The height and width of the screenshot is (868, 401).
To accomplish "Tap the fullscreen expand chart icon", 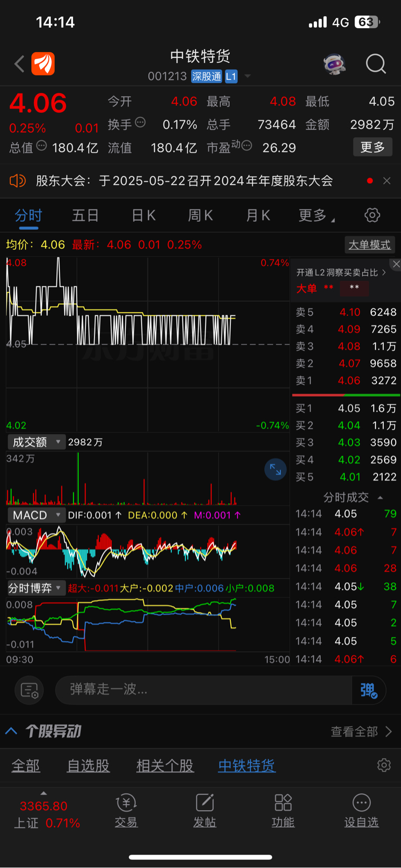I will click(275, 470).
